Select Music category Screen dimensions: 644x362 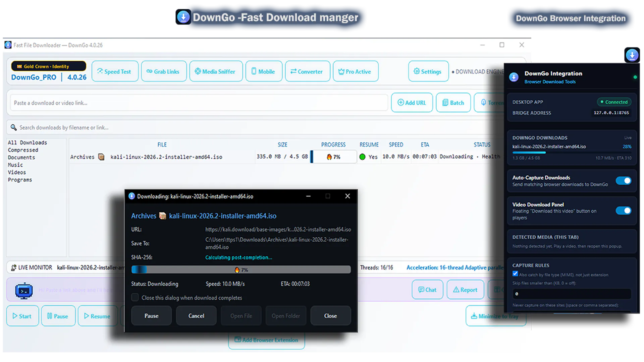(x=15, y=165)
